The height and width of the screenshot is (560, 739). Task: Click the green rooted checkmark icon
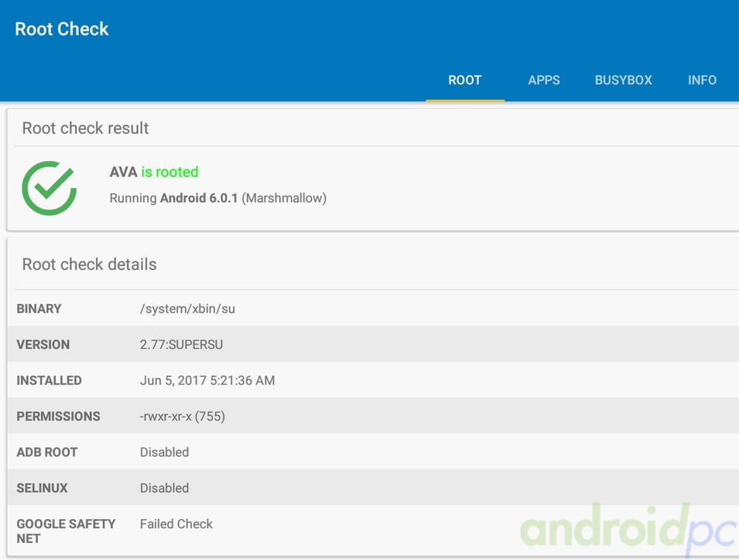coord(50,189)
